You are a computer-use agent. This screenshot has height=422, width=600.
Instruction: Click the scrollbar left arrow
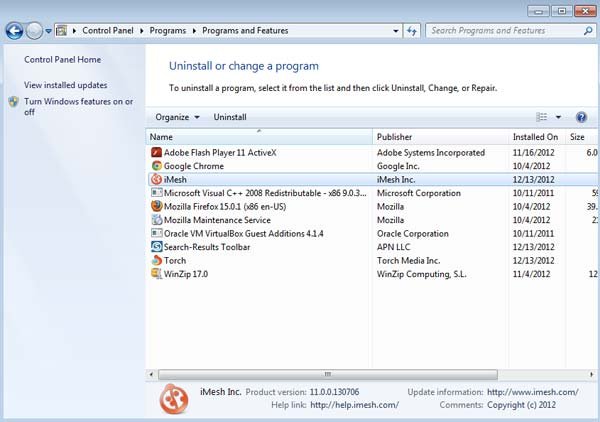(152, 374)
